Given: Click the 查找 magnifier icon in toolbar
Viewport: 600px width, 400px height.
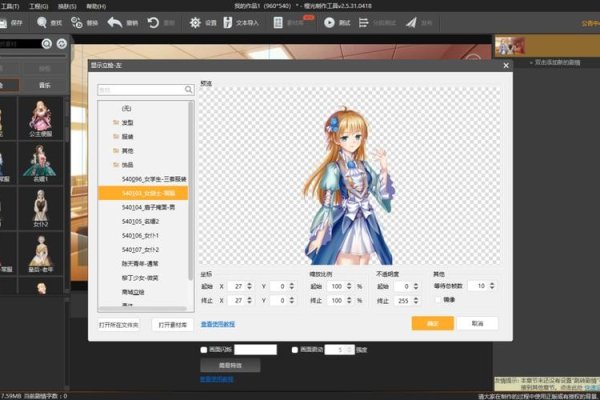Looking at the screenshot, I should pos(42,23).
